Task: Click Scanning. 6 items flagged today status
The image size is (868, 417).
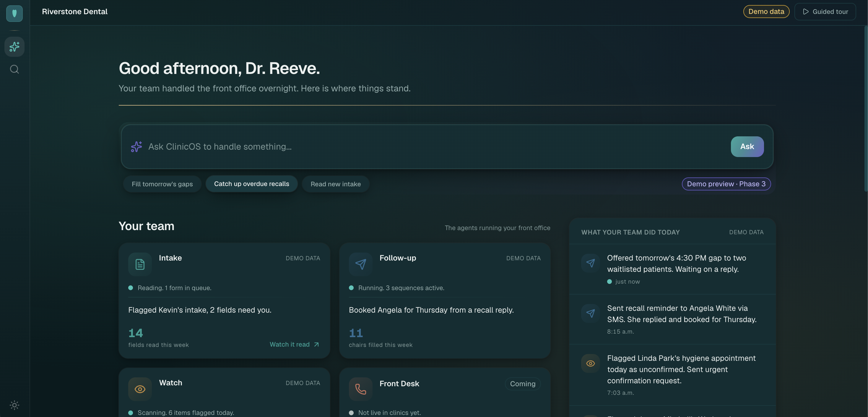Action: tap(186, 413)
